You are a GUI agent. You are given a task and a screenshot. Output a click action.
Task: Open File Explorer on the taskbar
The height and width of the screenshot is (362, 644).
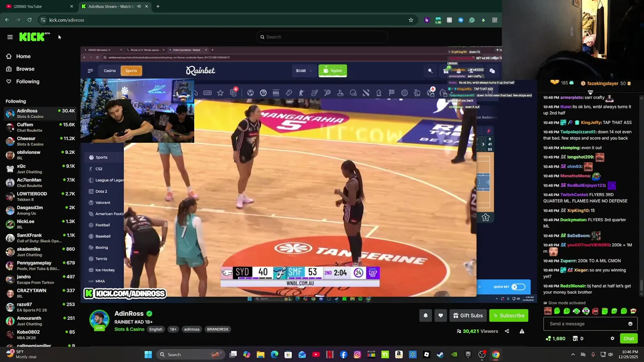pos(261,354)
